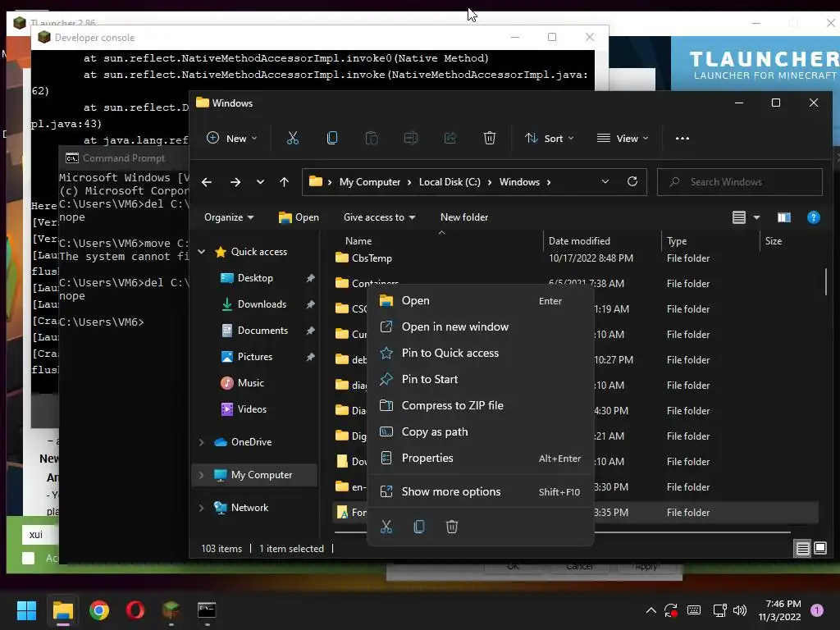Choose Open in the context menu
The width and height of the screenshot is (840, 630).
tap(480, 300)
